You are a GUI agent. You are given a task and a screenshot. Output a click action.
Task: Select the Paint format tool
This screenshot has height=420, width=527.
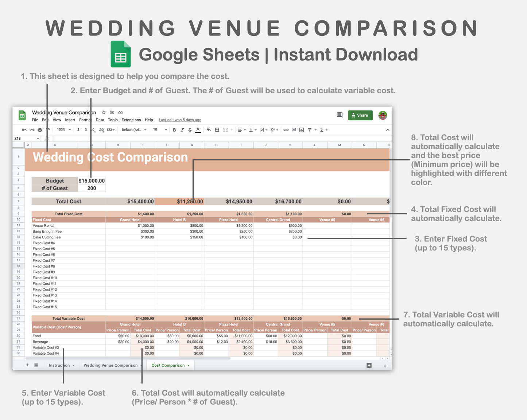(48, 130)
